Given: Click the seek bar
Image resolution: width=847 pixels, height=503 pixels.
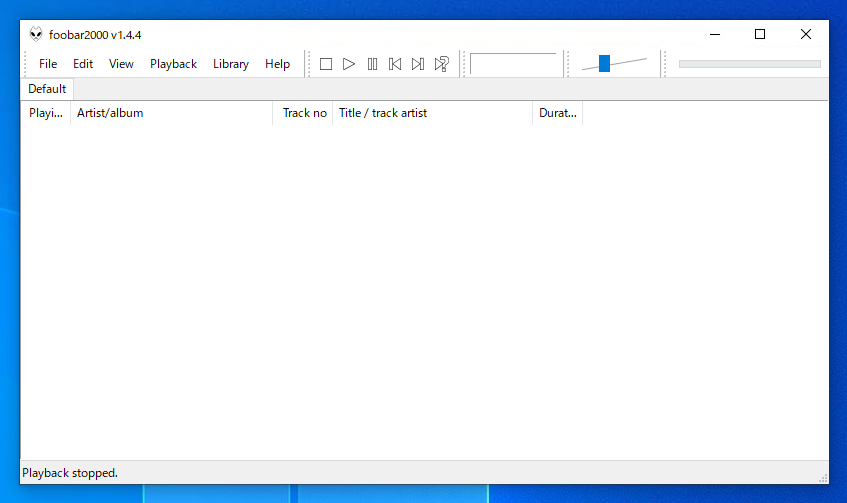Looking at the screenshot, I should coord(750,64).
